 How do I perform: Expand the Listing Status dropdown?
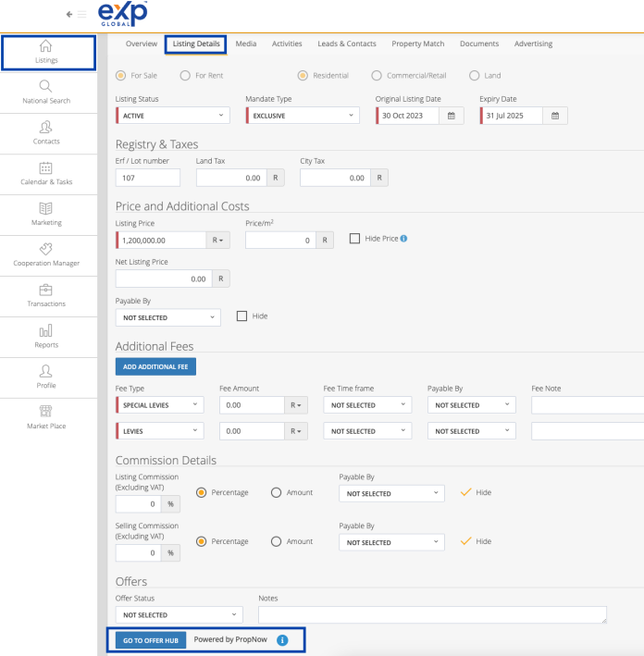(172, 116)
